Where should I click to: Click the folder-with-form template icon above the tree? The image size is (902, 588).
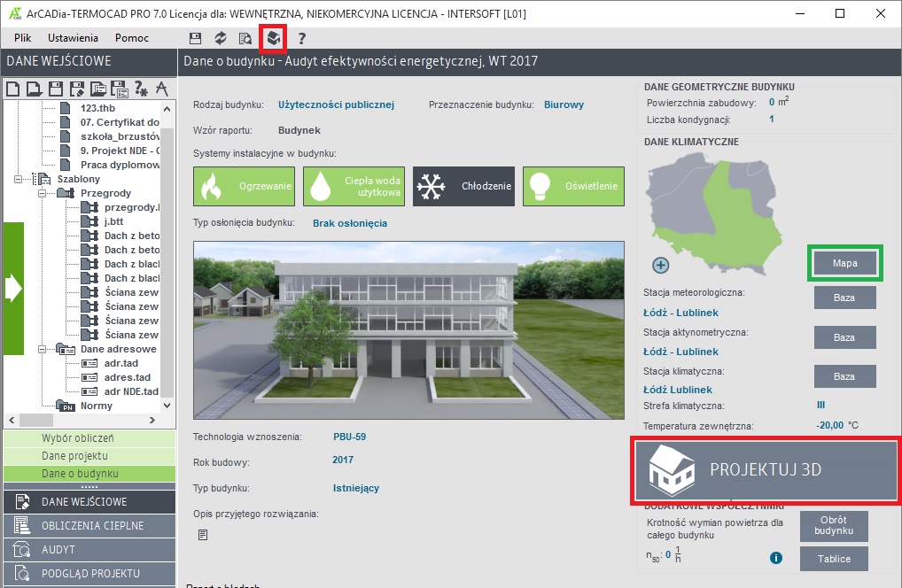point(98,89)
